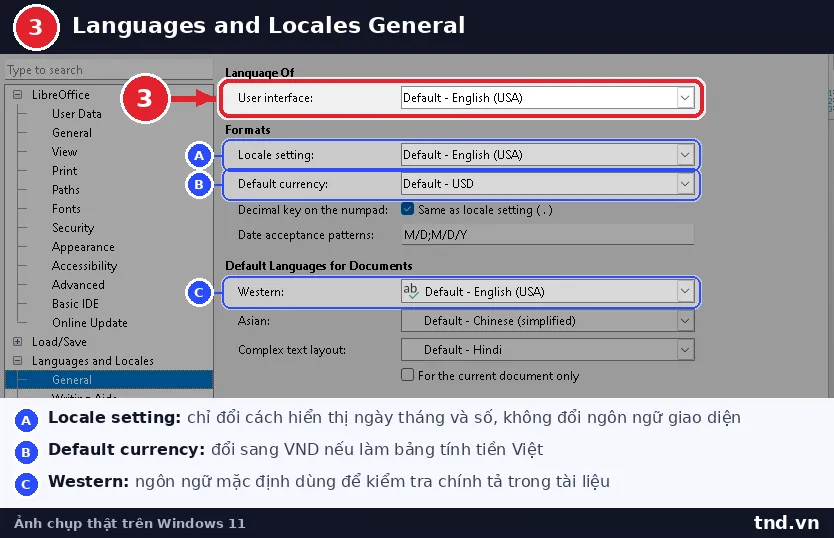Select Accessibility in options tree
Screen dimensions: 834x538
tap(84, 266)
